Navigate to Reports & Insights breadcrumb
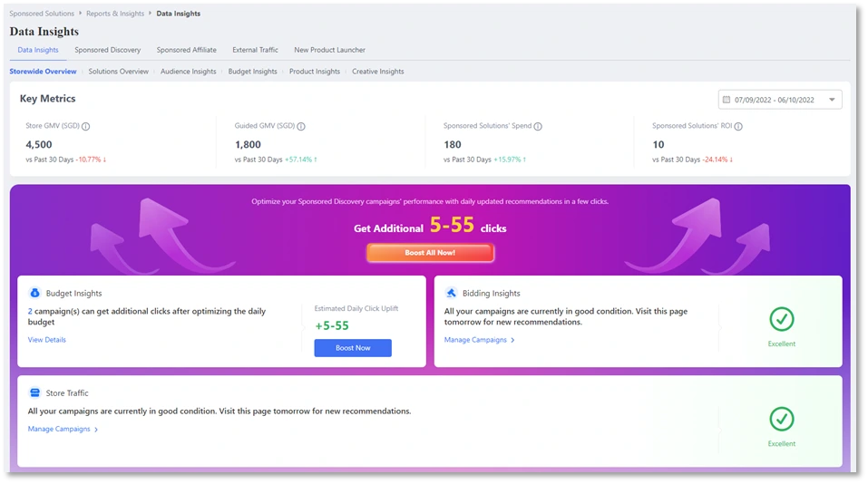Viewport: 868px width, 484px height. coord(117,14)
